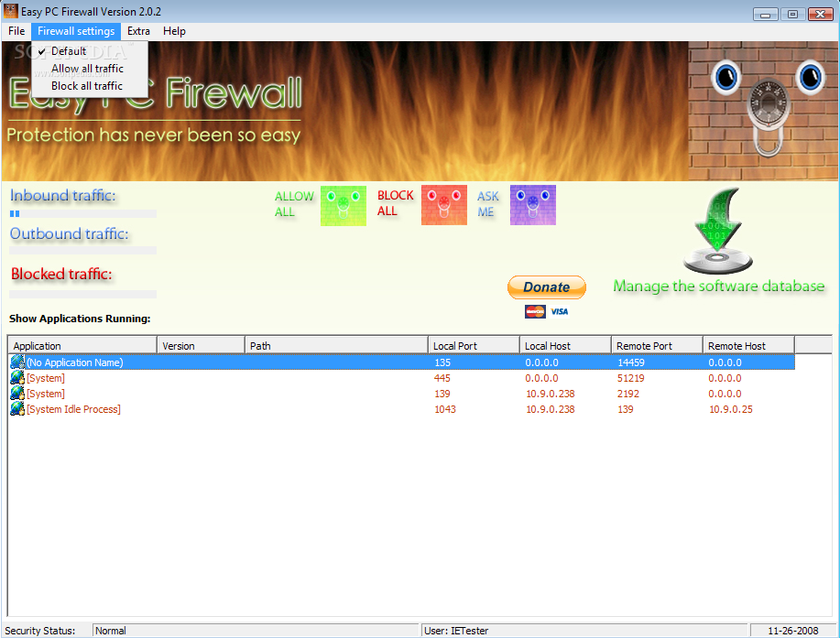
Task: Click the icon beside (No Application Name)
Action: (17, 362)
